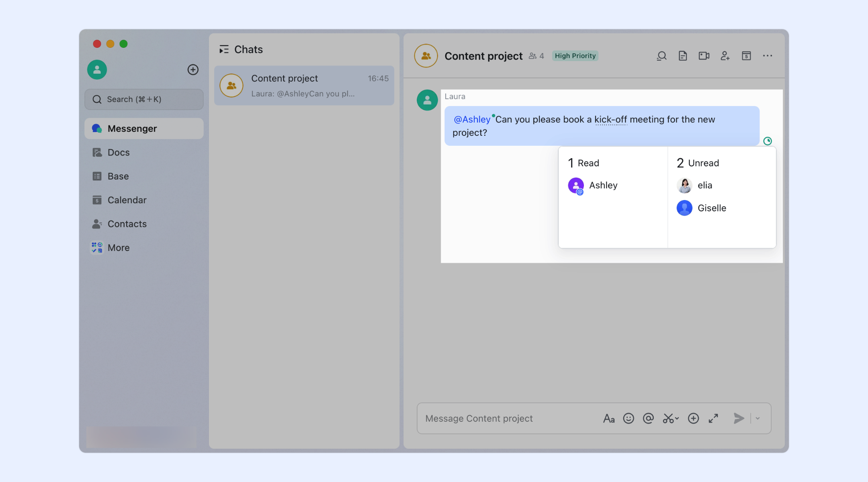Click Ashley in the read list
The width and height of the screenshot is (868, 482).
[593, 185]
